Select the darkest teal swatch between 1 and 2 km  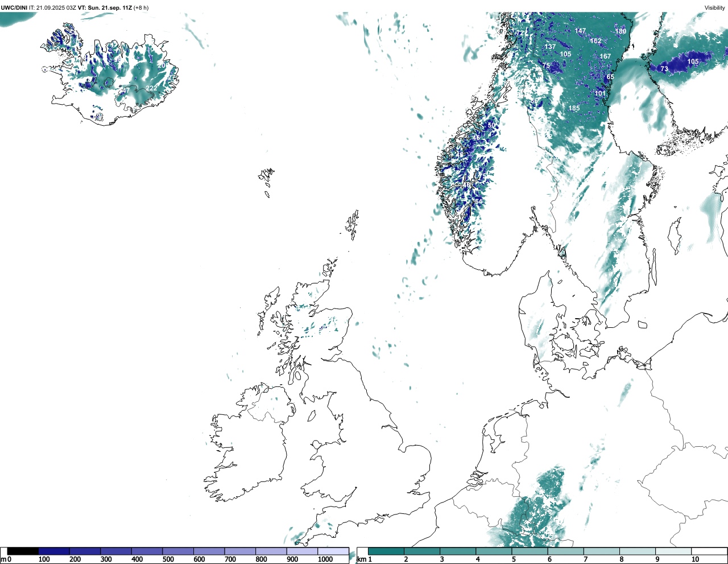point(386,551)
